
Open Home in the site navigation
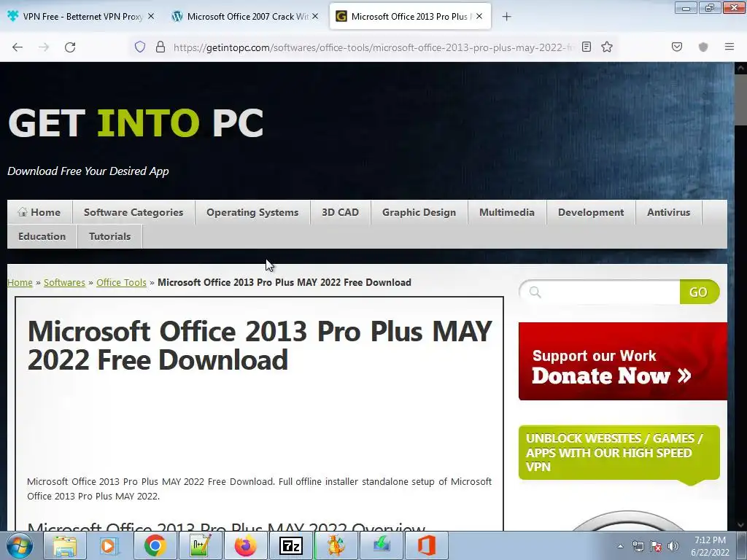point(39,212)
